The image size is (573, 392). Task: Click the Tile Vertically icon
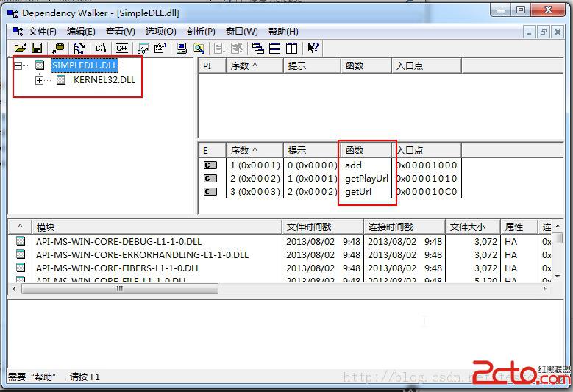coord(291,48)
